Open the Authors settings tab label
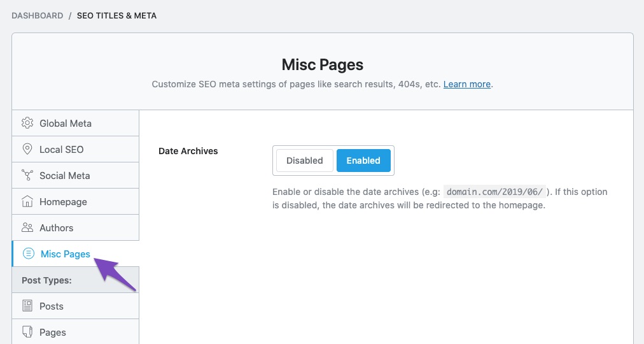The height and width of the screenshot is (344, 644). [57, 227]
